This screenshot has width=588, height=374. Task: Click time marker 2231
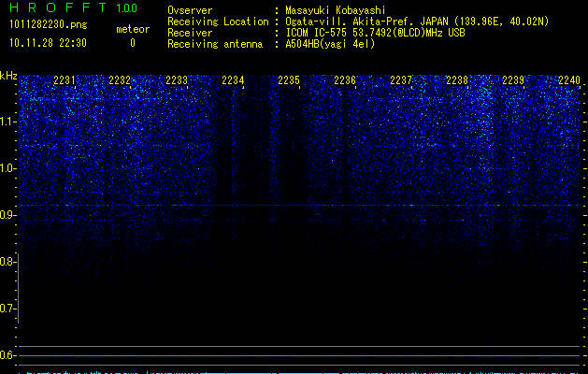tap(65, 80)
